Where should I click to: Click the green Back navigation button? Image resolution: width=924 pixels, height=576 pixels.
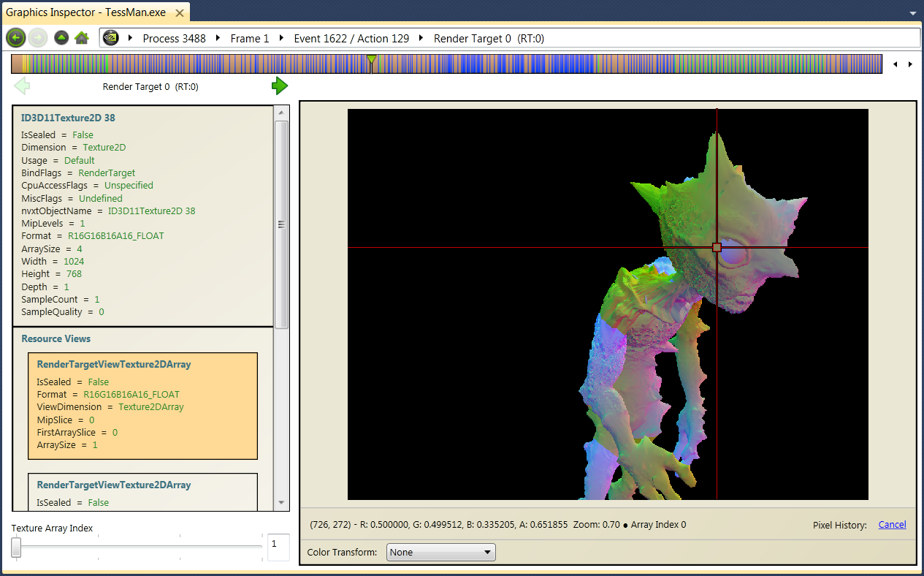15,38
